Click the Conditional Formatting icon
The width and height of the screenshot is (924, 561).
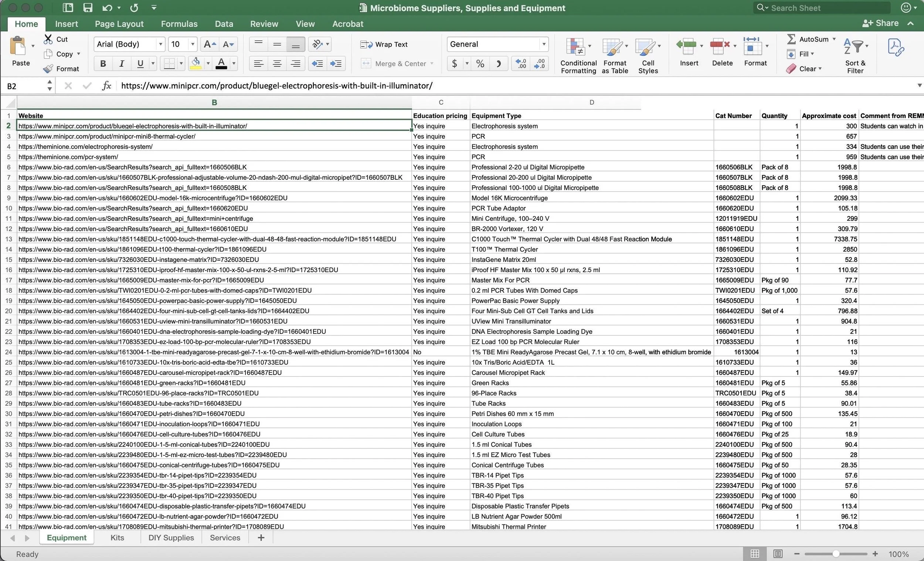(x=575, y=47)
